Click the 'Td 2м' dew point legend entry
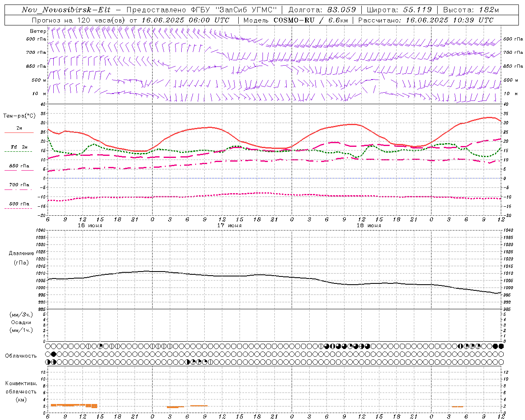The width and height of the screenshot is (525, 420). [19, 147]
